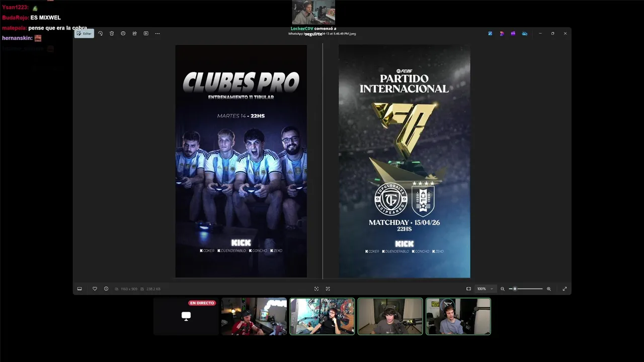Close the Photos window

pyautogui.click(x=565, y=34)
